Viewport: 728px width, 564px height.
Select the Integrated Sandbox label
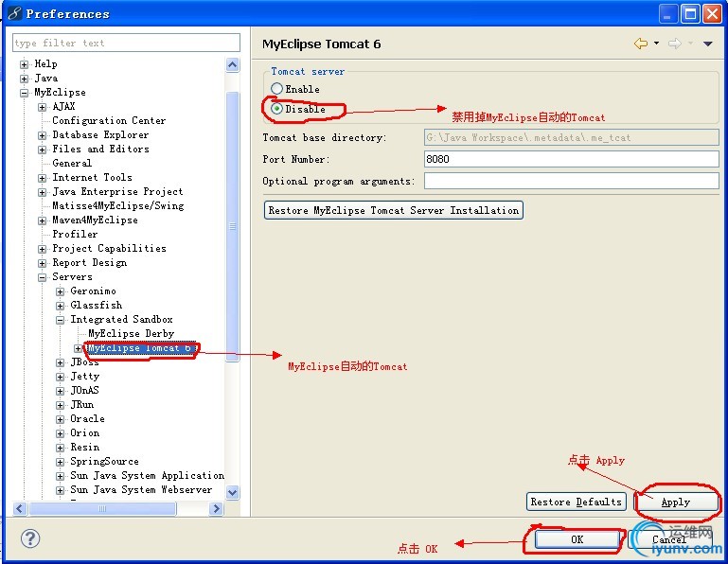tap(121, 319)
